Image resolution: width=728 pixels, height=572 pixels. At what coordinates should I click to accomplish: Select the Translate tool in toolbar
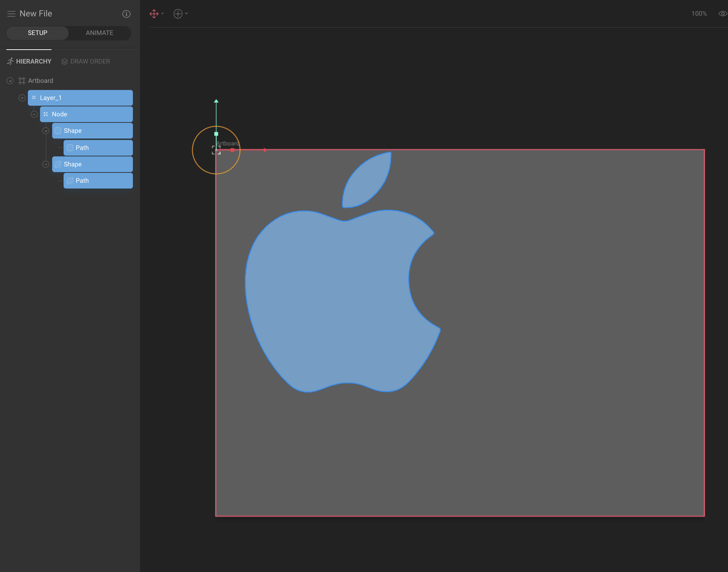154,14
